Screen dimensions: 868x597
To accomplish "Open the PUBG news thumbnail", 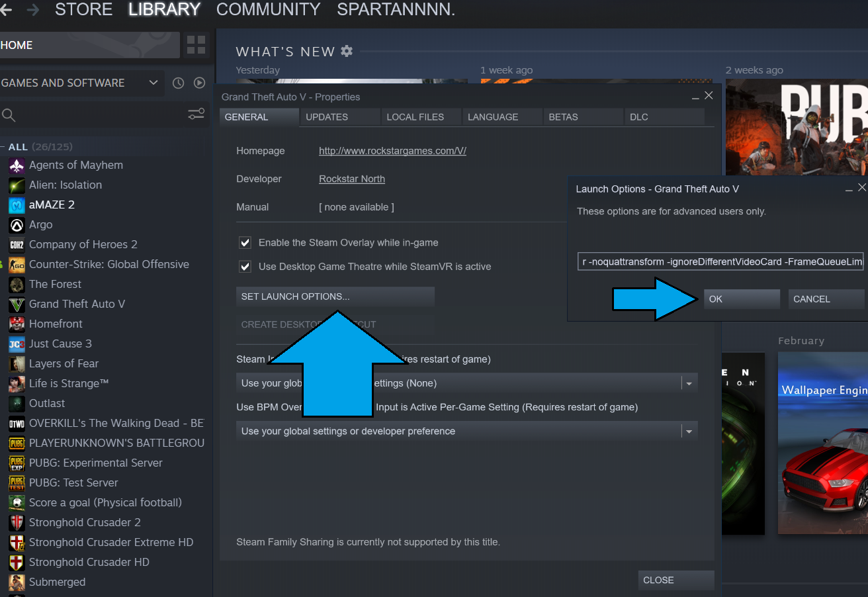I will click(x=797, y=128).
